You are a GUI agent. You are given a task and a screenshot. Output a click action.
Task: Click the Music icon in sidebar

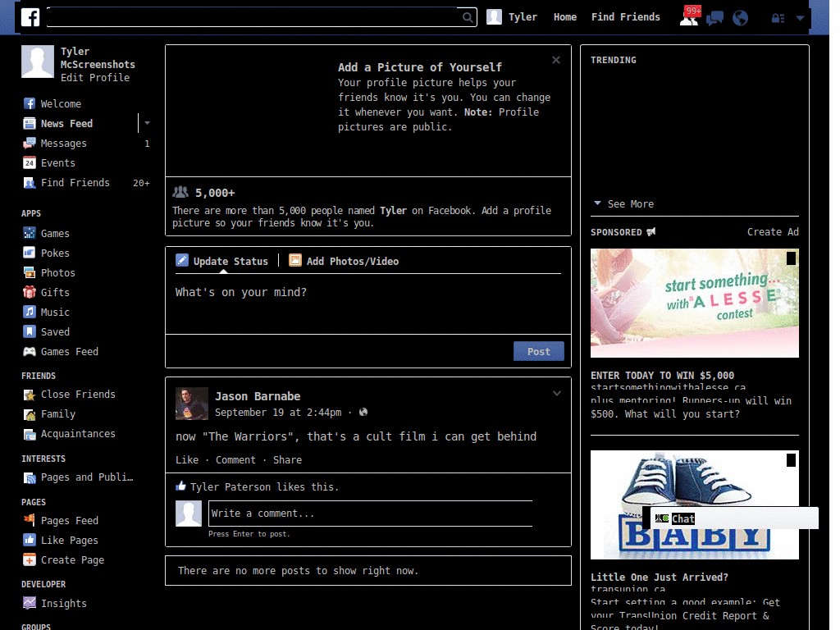pos(30,312)
